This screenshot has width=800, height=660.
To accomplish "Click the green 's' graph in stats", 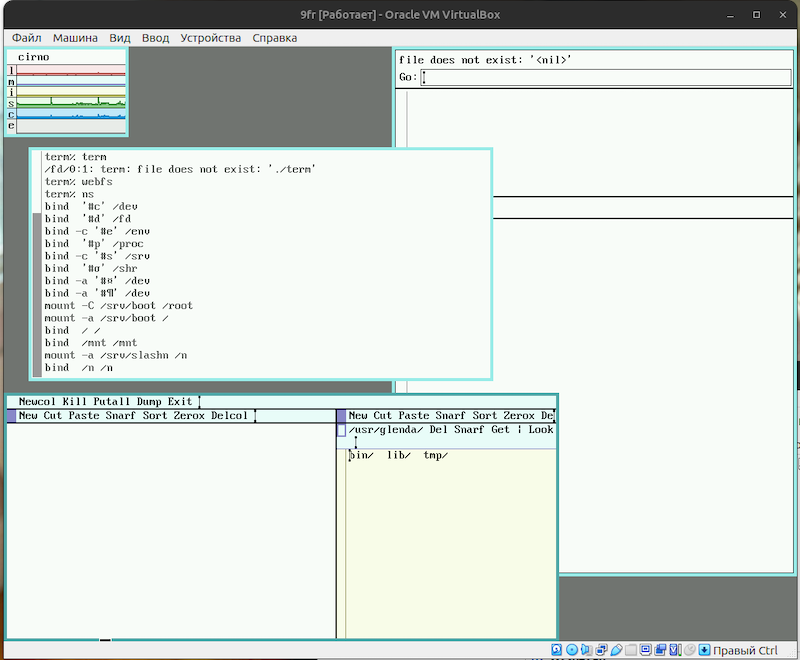I will coord(70,103).
